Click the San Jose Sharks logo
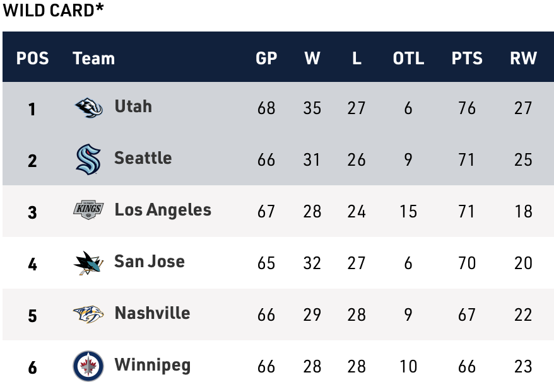The height and width of the screenshot is (392, 554). pos(88,263)
